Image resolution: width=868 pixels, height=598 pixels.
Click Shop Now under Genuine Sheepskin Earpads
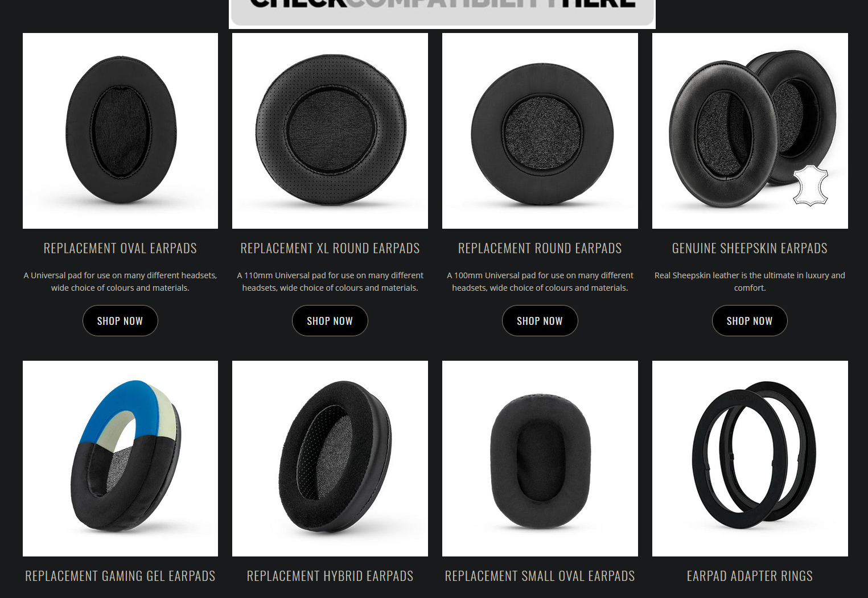[750, 321]
